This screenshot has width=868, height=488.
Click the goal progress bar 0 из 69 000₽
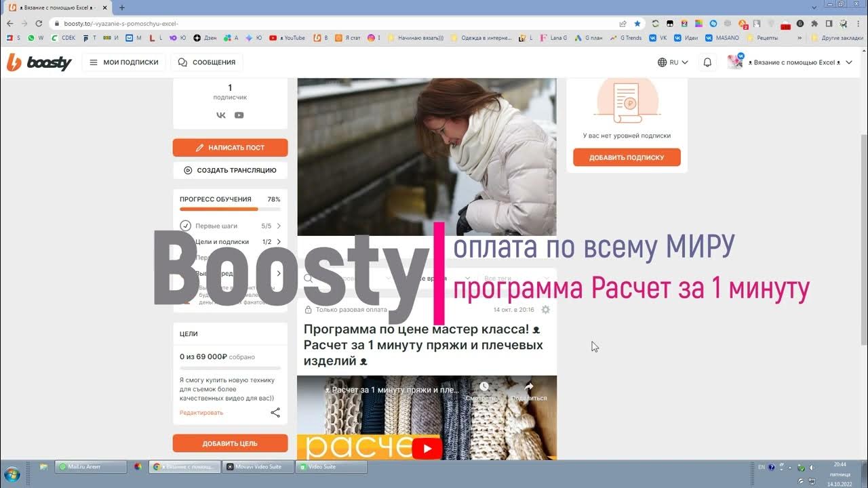[230, 368]
